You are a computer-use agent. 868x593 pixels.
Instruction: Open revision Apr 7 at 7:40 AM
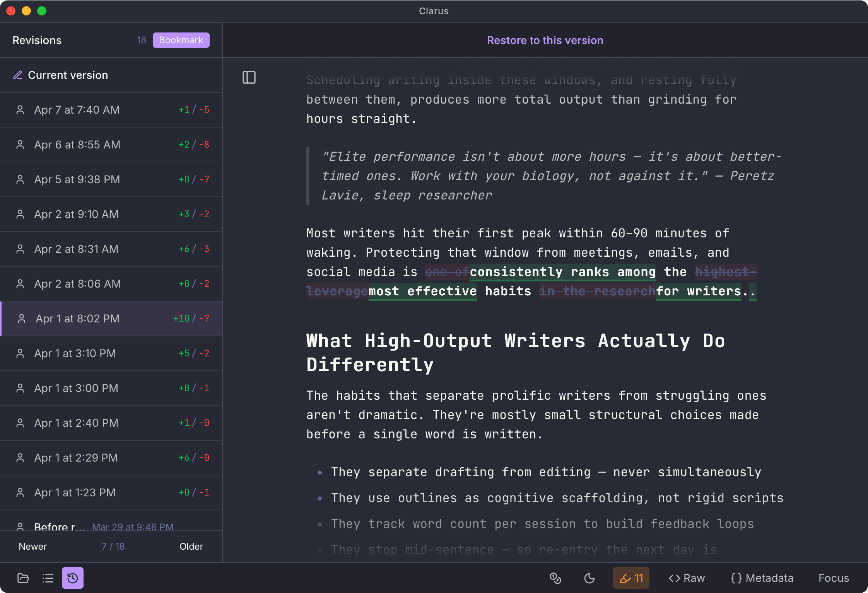pos(111,110)
